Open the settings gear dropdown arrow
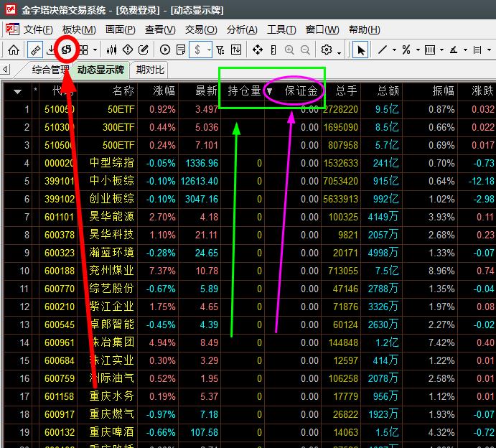496x448 pixels. (339, 53)
